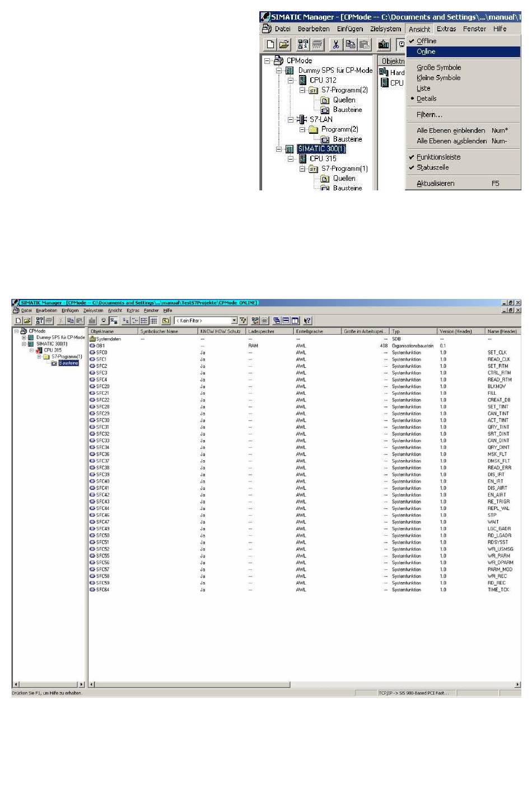Image resolution: width=532 pixels, height=795 pixels.
Task: Collapse CPU 312 node in upper tree
Action: click(x=291, y=80)
